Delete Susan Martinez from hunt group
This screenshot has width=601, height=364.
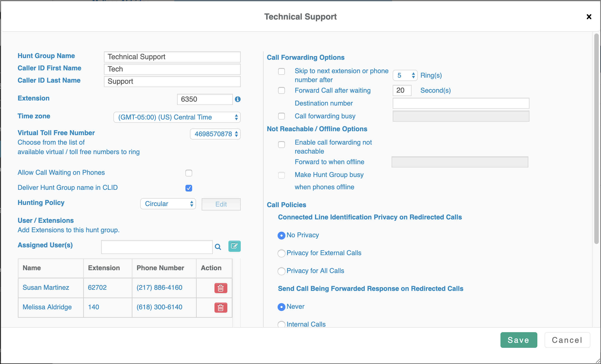(x=221, y=288)
